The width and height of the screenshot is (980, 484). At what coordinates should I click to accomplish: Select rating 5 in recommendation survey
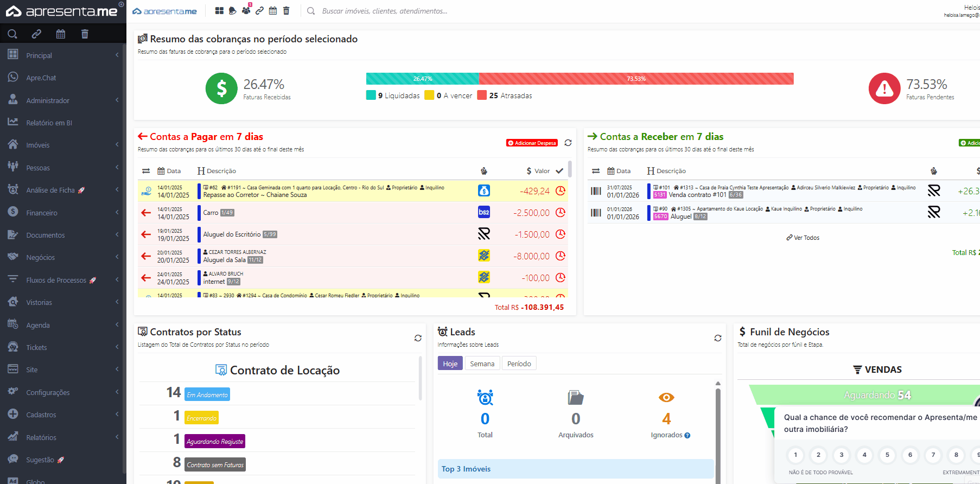point(887,455)
